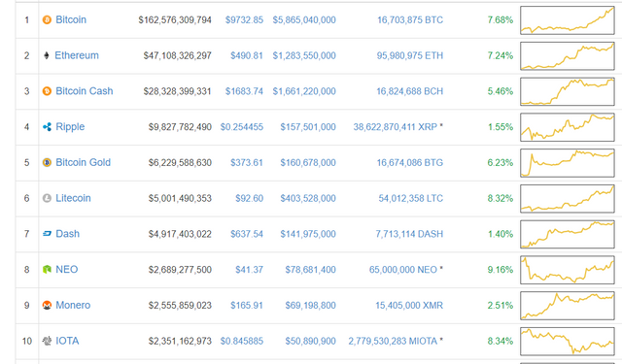Open the Bitcoin Gold name link
Image resolution: width=622 pixels, height=364 pixels.
pyautogui.click(x=83, y=162)
